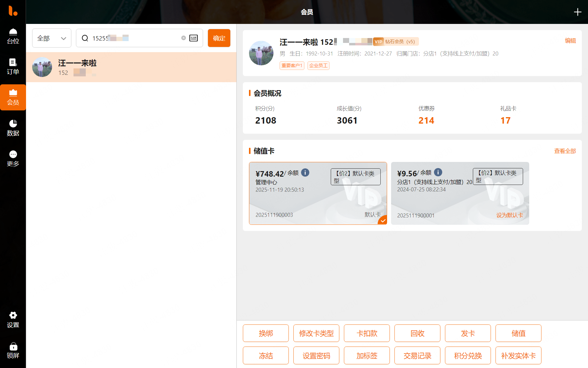Open 交易记录 transaction records
This screenshot has height=368, width=588.
tap(417, 356)
